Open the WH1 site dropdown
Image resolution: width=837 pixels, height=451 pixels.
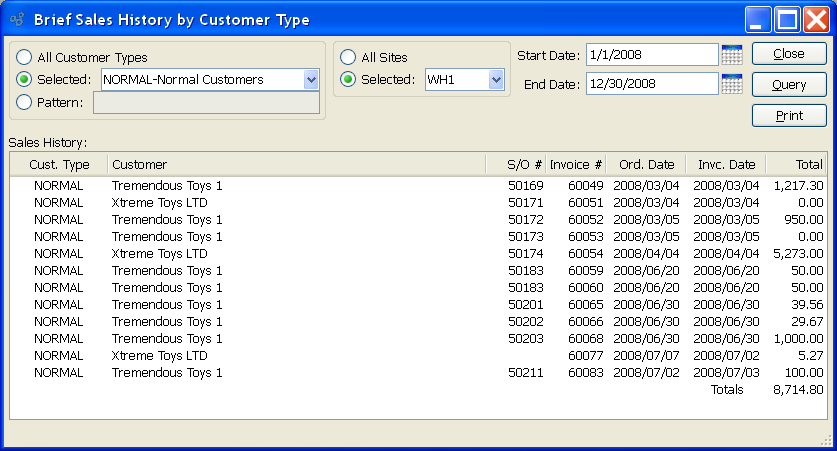click(x=496, y=79)
